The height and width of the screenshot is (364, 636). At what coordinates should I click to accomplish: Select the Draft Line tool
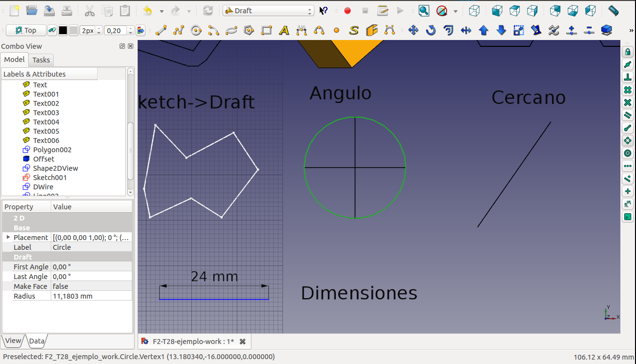coord(161,31)
